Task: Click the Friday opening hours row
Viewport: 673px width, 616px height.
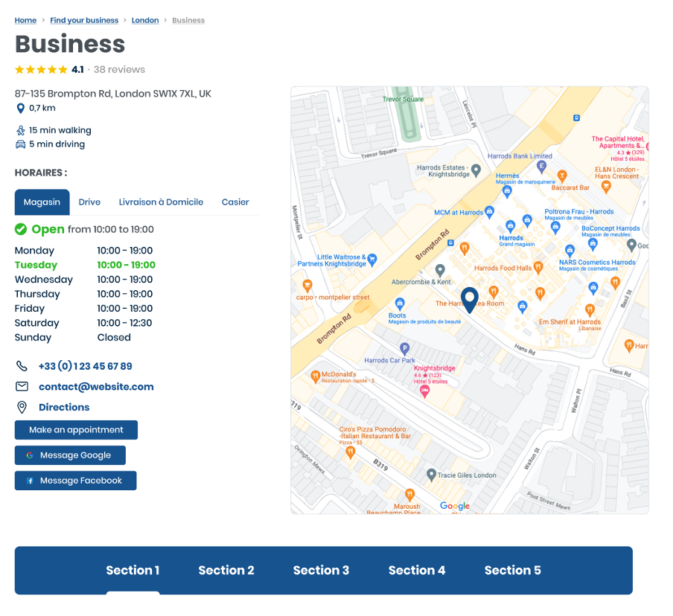Action: pyautogui.click(x=83, y=309)
